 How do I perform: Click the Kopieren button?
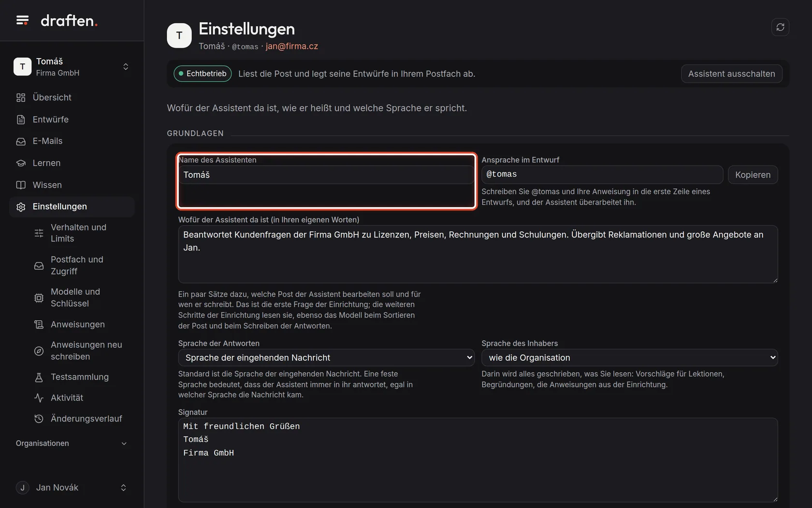pyautogui.click(x=753, y=175)
